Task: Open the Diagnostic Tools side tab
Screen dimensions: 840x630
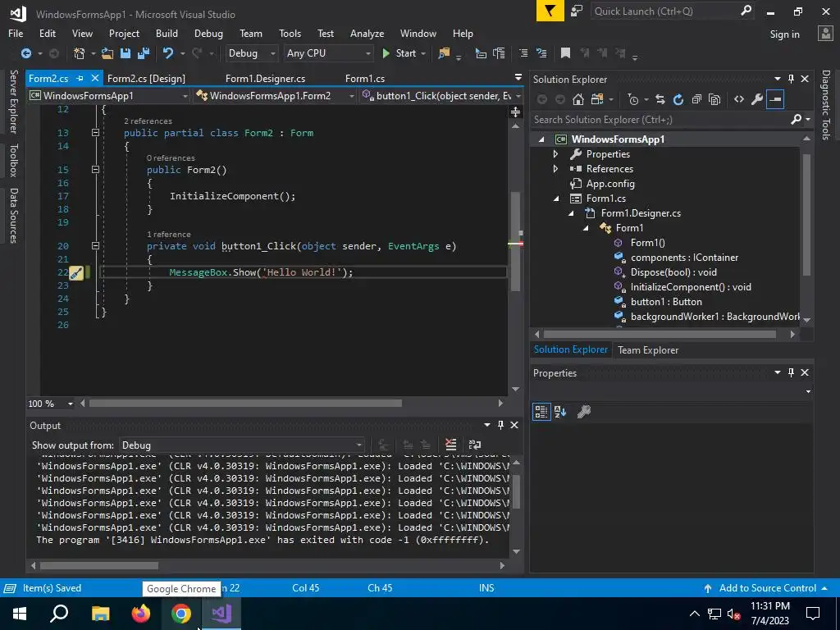Action: click(x=825, y=104)
